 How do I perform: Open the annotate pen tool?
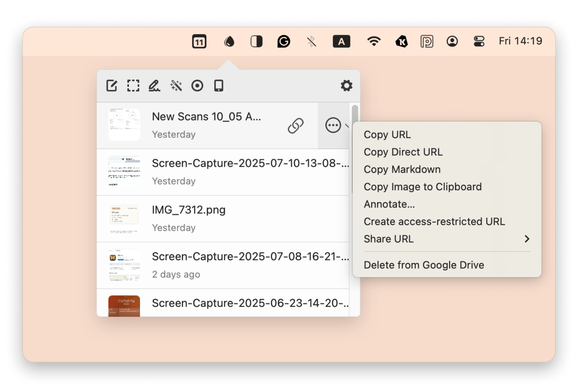click(x=154, y=86)
